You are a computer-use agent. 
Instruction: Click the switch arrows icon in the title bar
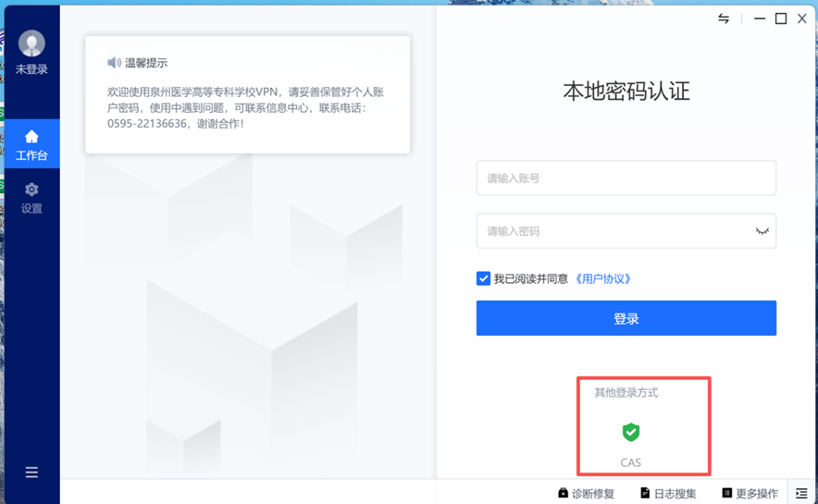[x=724, y=18]
